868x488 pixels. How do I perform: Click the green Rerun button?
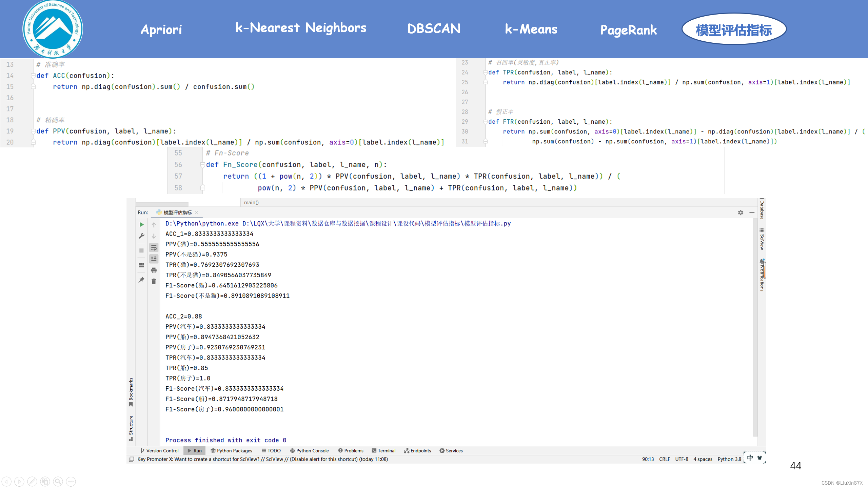click(x=141, y=224)
